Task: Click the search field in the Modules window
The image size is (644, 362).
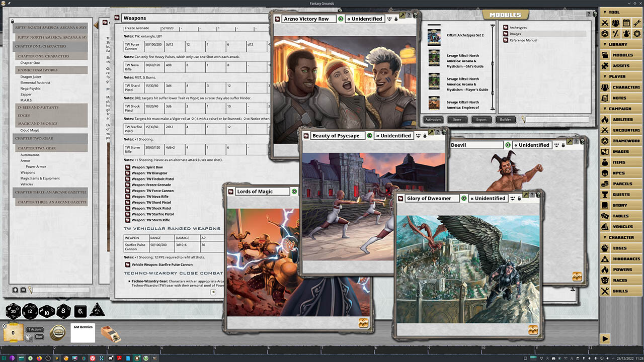Action: pyautogui.click(x=558, y=119)
